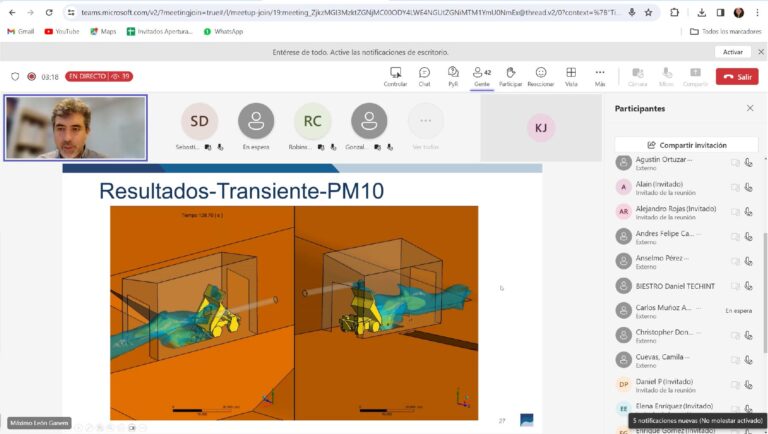Open the 5 notificaciones nuevas toast
Screen dimensions: 768x434
click(x=697, y=421)
